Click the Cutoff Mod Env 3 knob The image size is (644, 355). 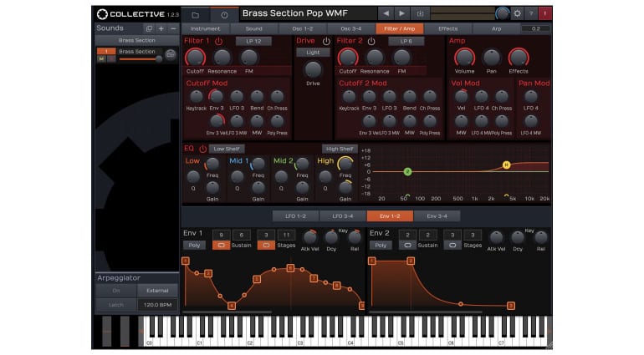pos(216,96)
